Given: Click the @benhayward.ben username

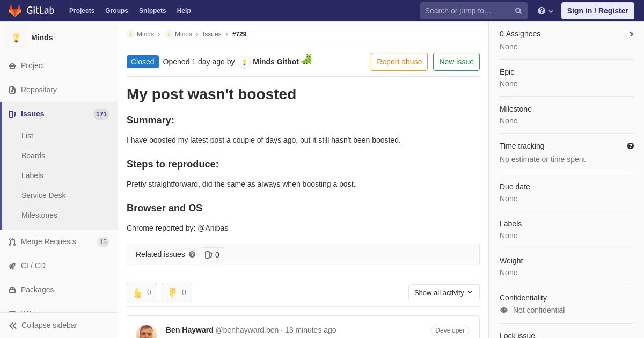Looking at the screenshot, I should tap(247, 330).
